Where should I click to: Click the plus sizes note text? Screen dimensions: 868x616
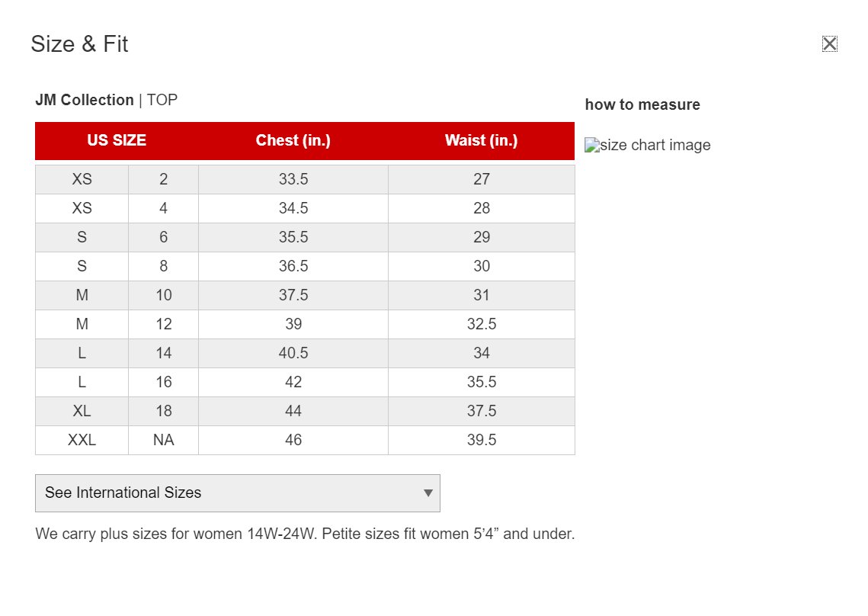305,534
